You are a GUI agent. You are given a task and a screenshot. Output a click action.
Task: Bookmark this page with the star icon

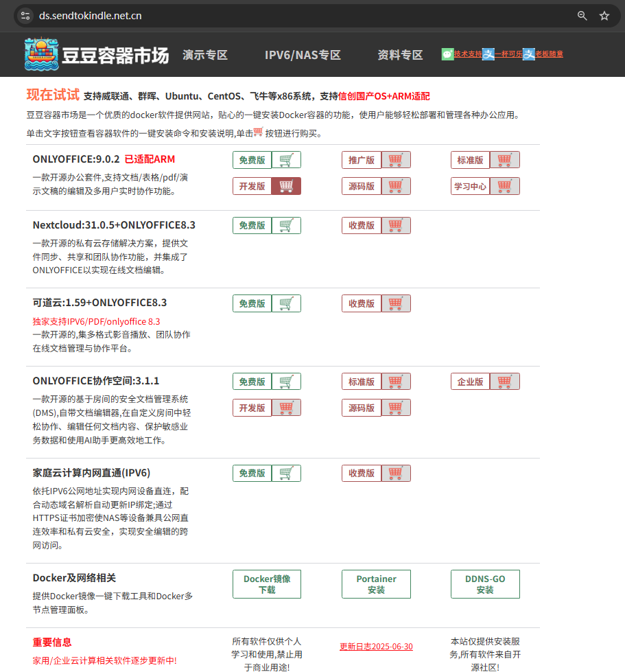(604, 16)
